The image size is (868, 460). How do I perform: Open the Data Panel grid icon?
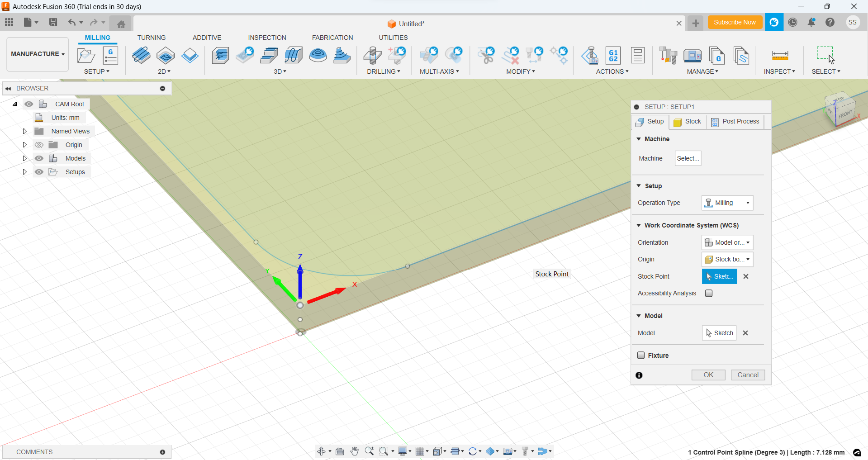click(9, 22)
